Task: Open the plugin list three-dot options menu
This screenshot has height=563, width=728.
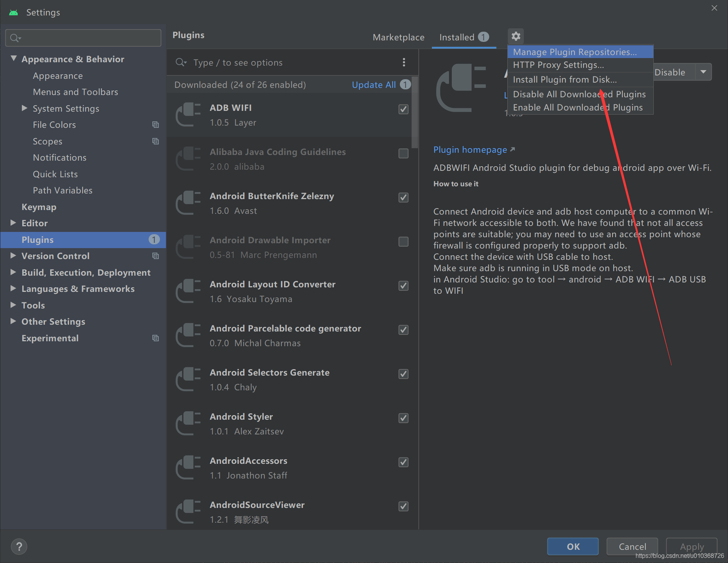Action: click(404, 62)
